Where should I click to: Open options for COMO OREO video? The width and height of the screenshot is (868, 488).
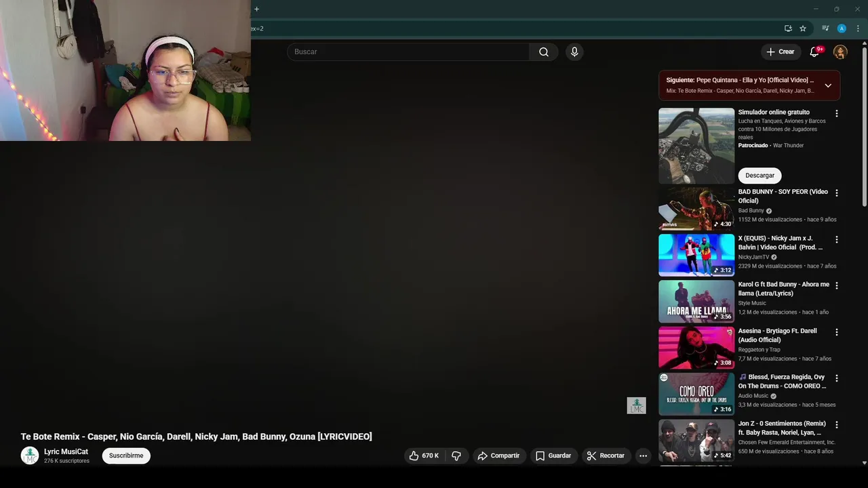tap(836, 378)
